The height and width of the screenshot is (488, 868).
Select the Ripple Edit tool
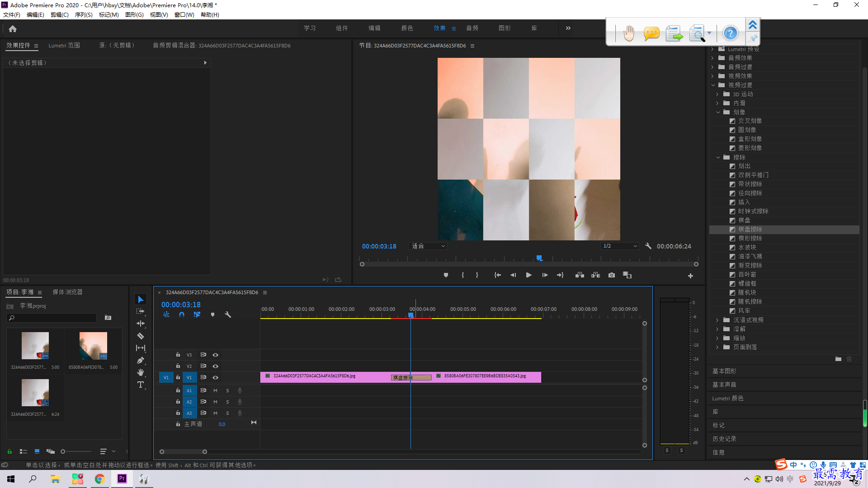click(x=141, y=324)
